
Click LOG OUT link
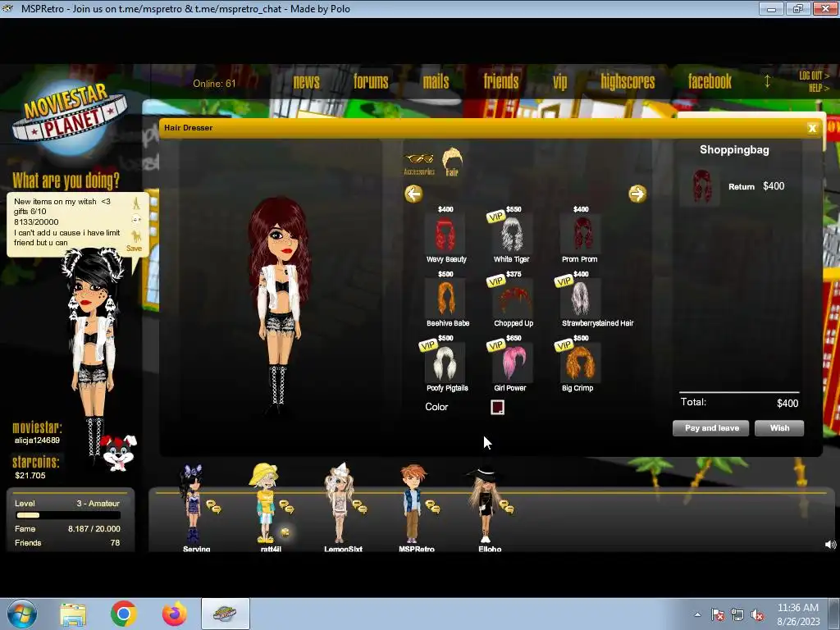pyautogui.click(x=814, y=75)
